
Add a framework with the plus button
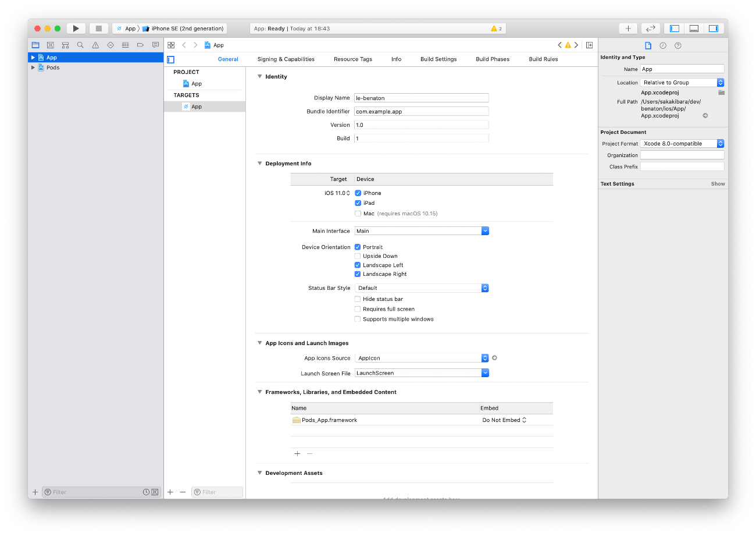pos(297,453)
